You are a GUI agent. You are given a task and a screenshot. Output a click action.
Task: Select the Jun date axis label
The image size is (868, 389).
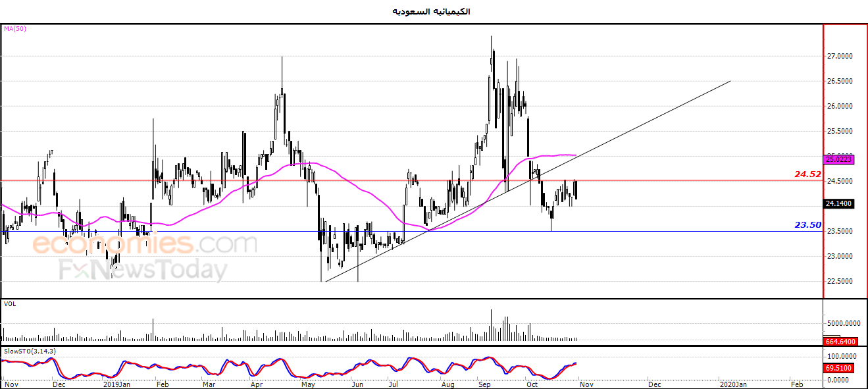(x=356, y=383)
